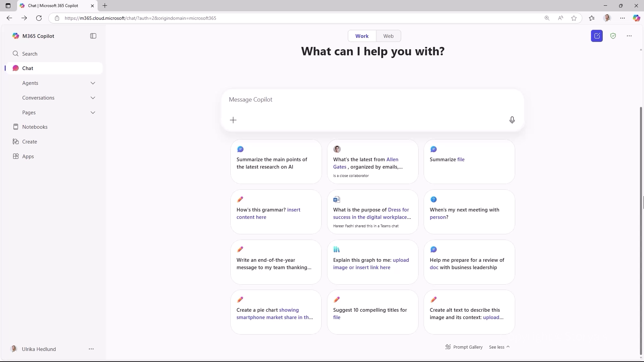
Task: Open Notebooks in the sidebar
Action: [x=54, y=127]
